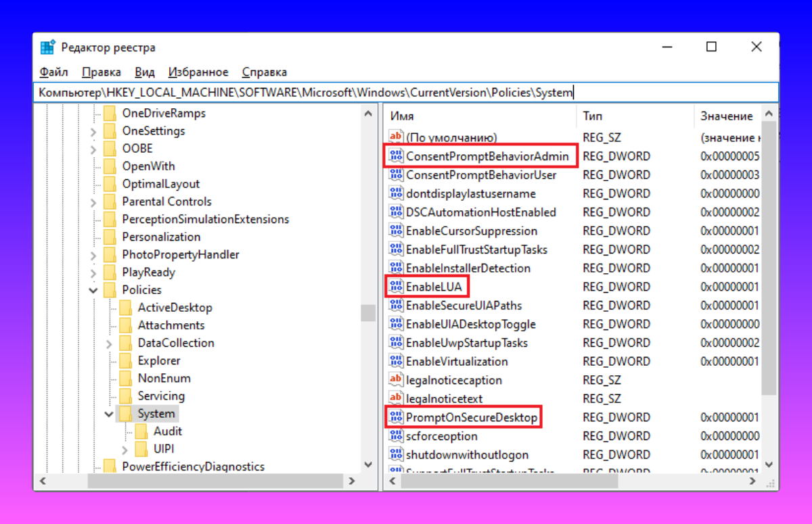Image resolution: width=812 pixels, height=524 pixels.
Task: Collapse the System key
Action: click(109, 414)
